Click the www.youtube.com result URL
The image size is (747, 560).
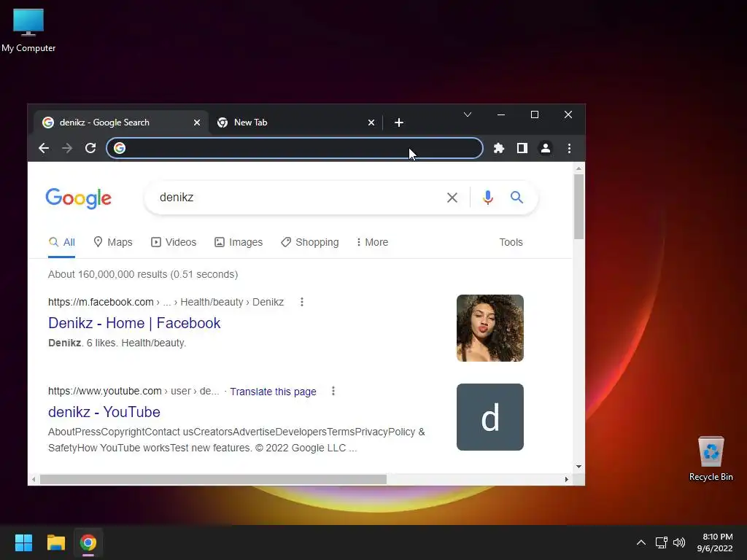point(105,391)
